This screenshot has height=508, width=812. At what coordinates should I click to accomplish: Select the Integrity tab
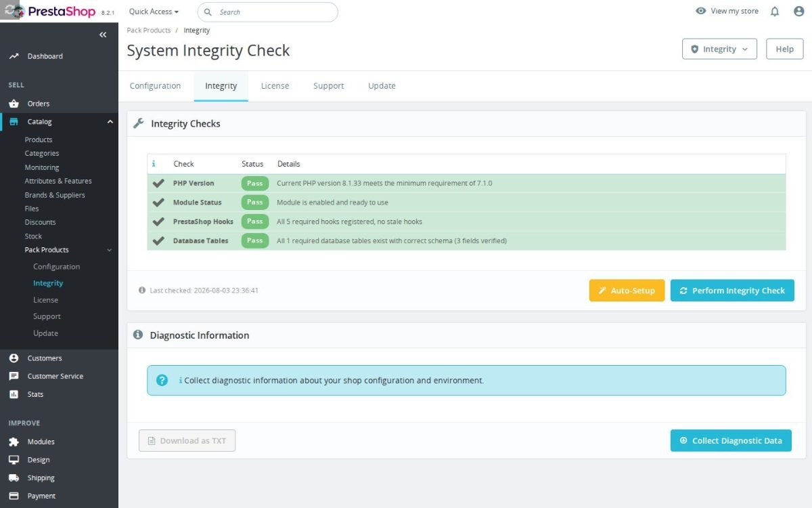pyautogui.click(x=221, y=86)
